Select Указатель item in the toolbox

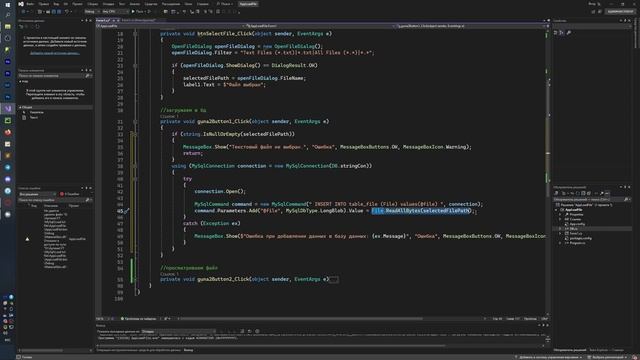[x=36, y=112]
